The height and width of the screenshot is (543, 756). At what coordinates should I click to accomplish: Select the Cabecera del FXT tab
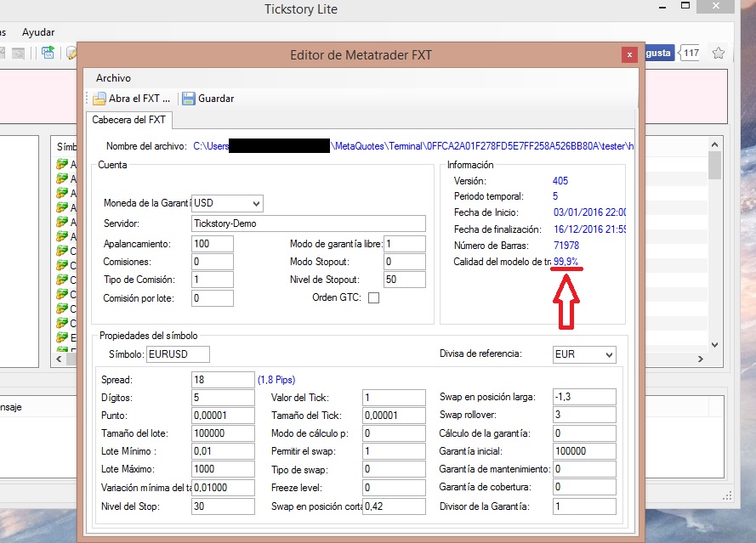pyautogui.click(x=128, y=119)
